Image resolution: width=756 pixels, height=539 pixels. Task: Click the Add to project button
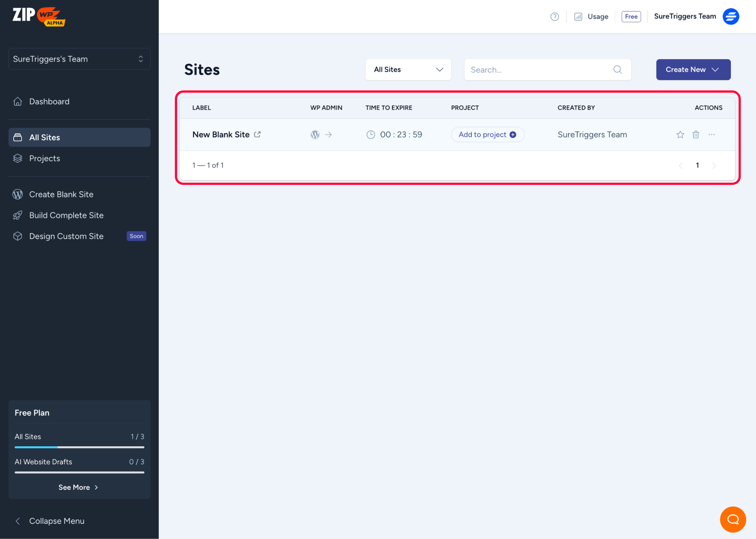click(x=487, y=135)
